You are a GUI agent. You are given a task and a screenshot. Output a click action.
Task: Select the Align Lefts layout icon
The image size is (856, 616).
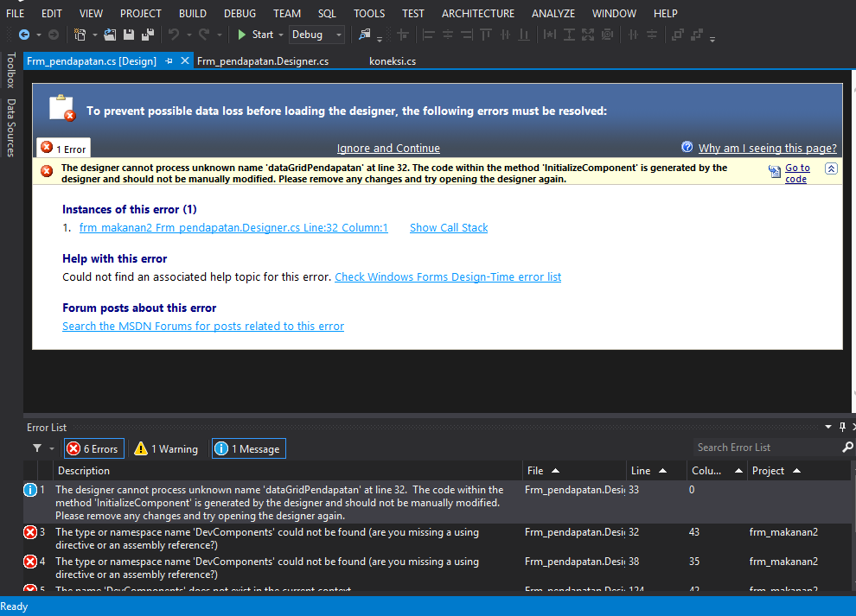click(428, 35)
